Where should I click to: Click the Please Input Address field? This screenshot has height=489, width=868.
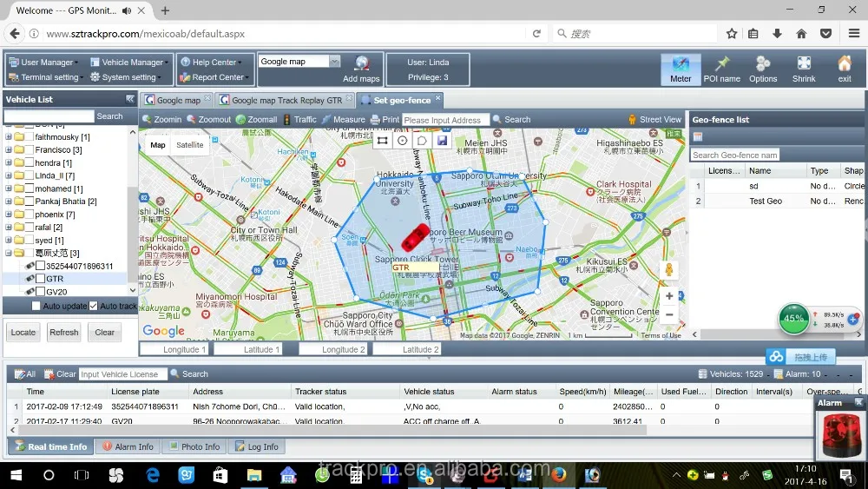point(445,120)
